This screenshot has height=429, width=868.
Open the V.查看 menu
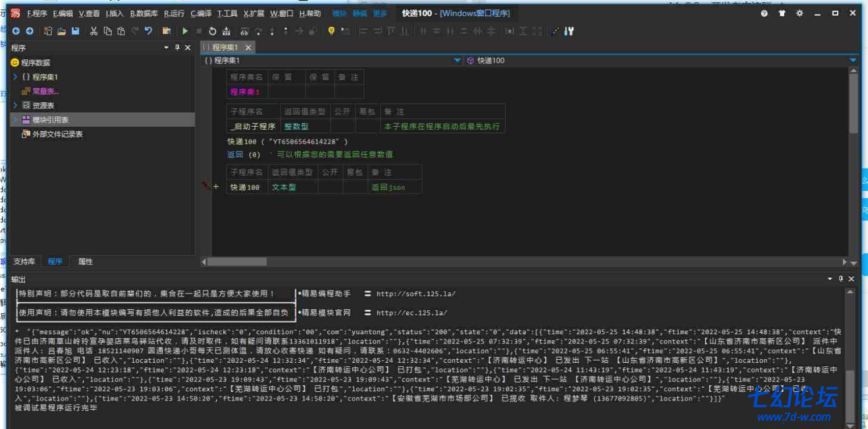[89, 13]
